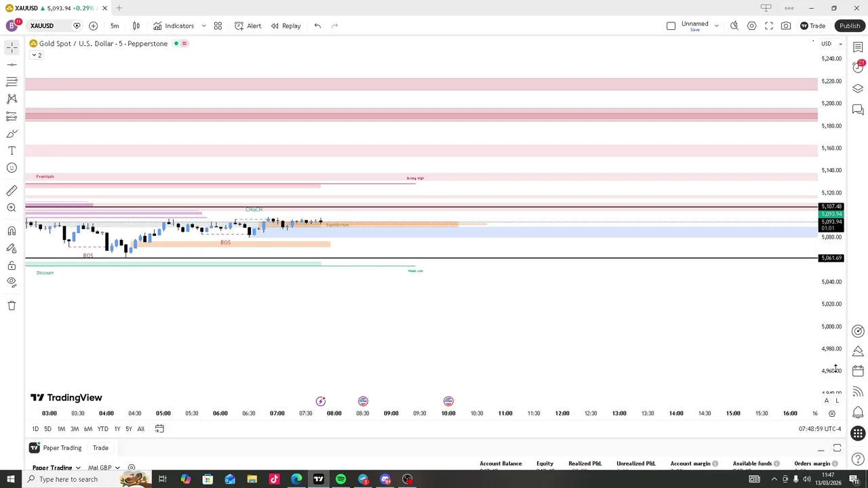Select the ruler measure tool
Screen dimensions: 868x488
coord(12,191)
